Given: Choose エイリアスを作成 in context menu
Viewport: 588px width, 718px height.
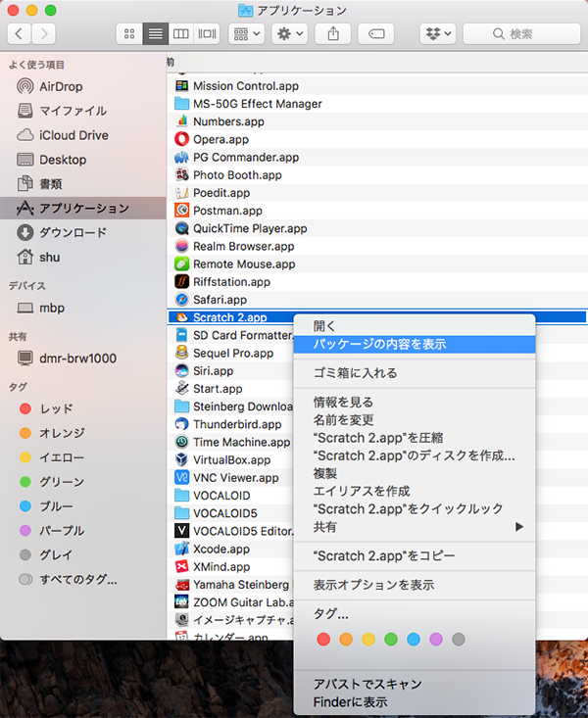Looking at the screenshot, I should tap(415, 492).
